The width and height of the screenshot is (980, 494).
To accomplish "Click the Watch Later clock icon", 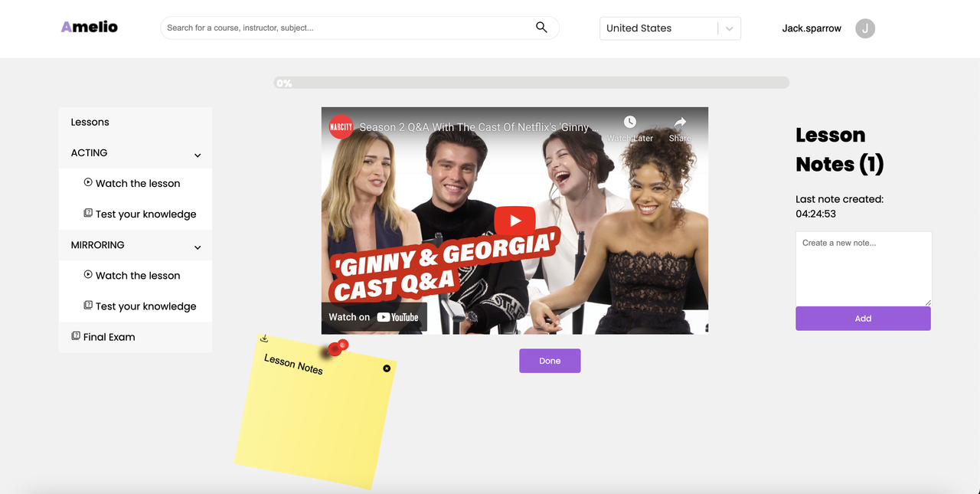I will [x=629, y=123].
